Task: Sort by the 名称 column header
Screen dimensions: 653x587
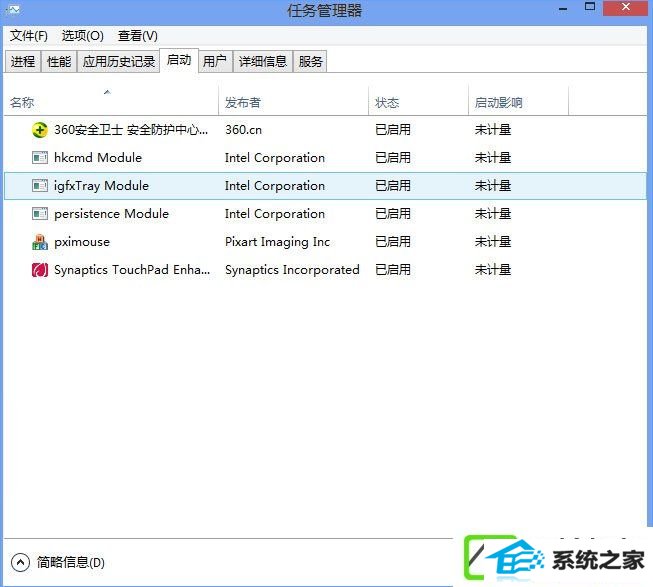Action: [x=111, y=102]
